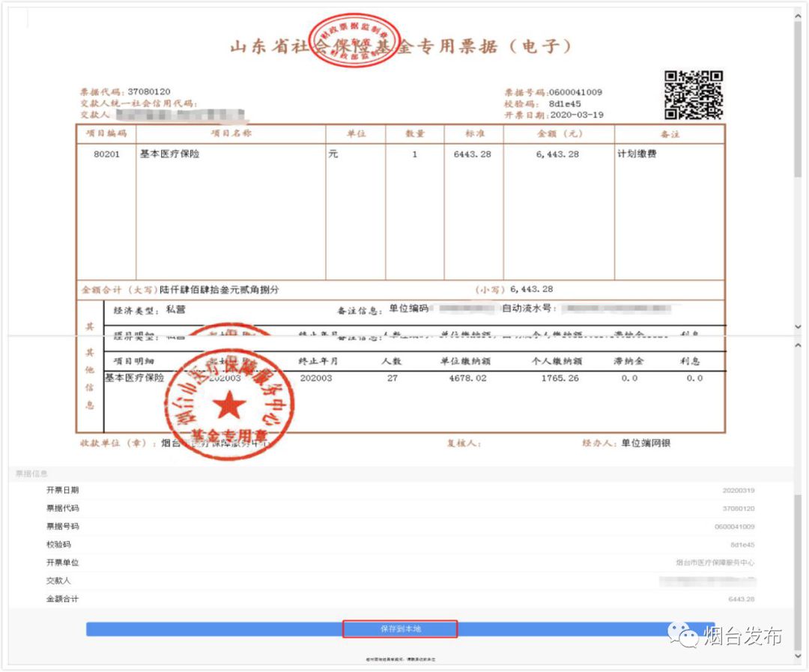Screen dimensions: 809x672
Task: Click item name 基本医疗保险 in first table
Action: pyautogui.click(x=170, y=154)
